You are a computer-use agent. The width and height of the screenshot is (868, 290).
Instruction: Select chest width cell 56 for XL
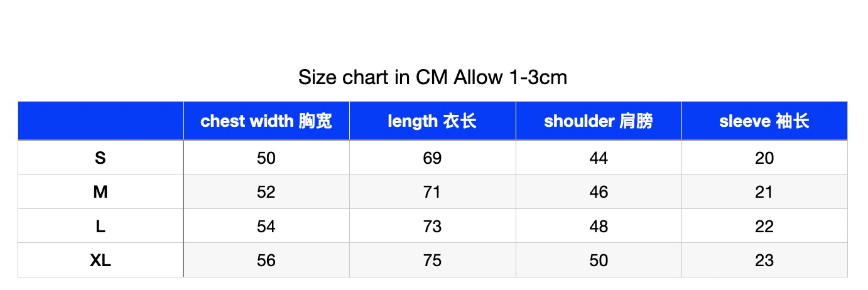tap(266, 260)
